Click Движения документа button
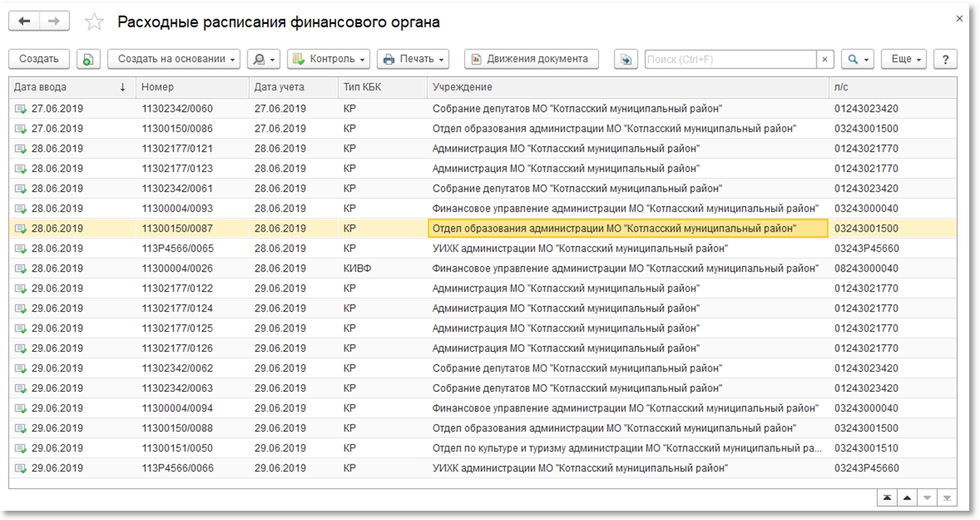This screenshot has width=980, height=520. click(x=531, y=59)
